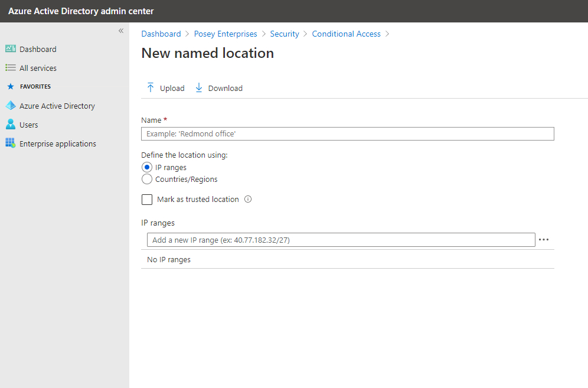
Task: Click the Azure Active Directory diamond icon
Action: 11,106
